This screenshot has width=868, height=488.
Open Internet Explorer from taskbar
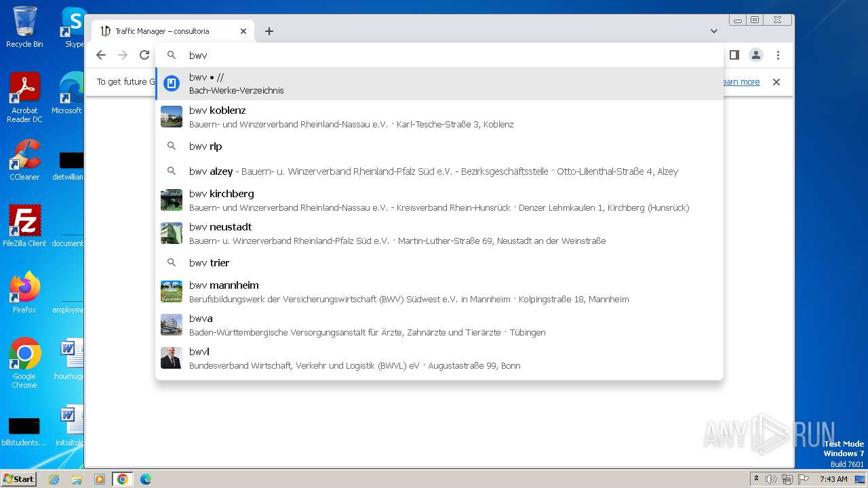click(x=54, y=479)
